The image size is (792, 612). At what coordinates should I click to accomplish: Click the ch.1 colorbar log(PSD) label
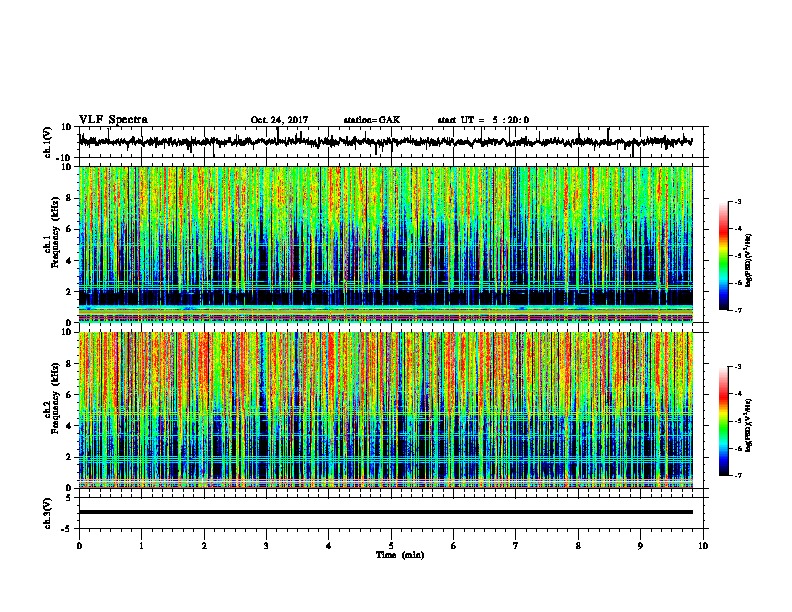[x=748, y=261]
